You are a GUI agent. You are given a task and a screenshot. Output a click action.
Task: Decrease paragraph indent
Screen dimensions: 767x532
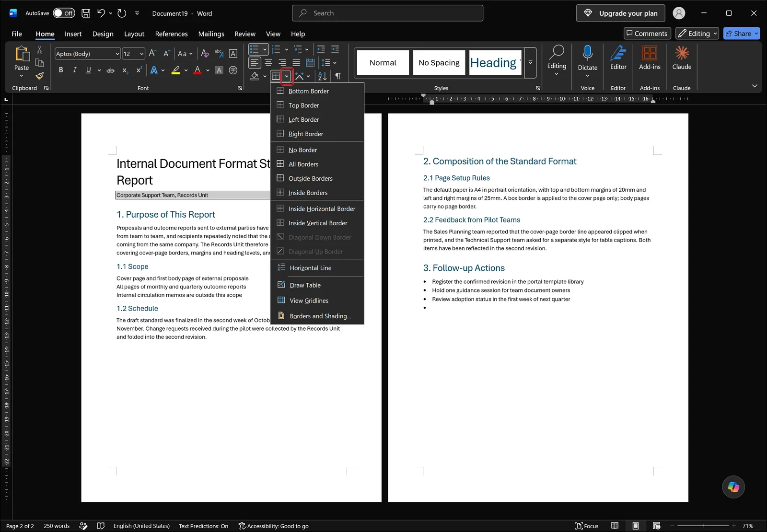tap(321, 49)
